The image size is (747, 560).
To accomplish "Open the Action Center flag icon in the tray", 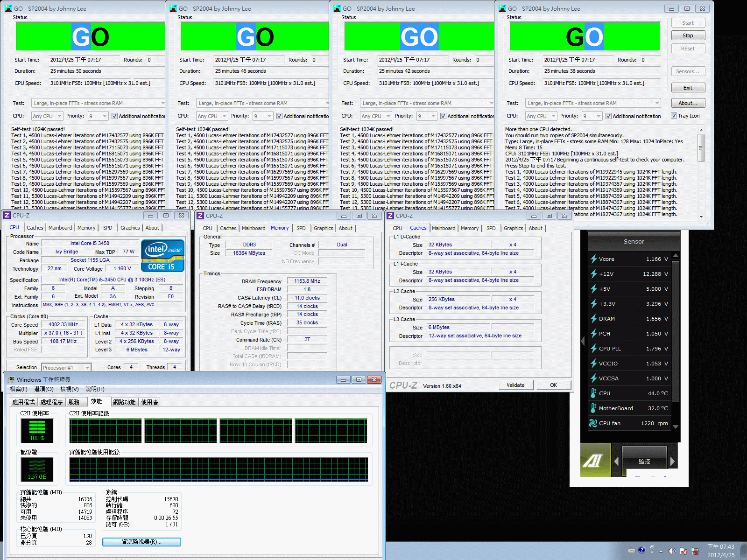I will click(684, 551).
